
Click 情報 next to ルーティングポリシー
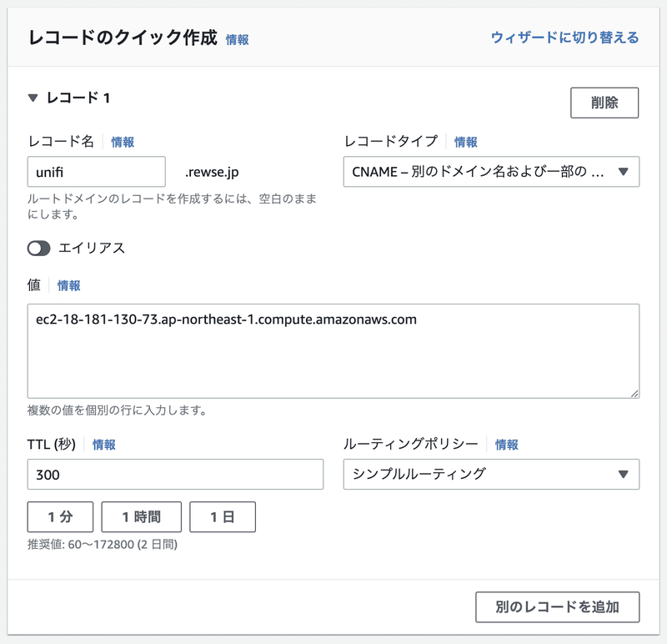click(506, 445)
